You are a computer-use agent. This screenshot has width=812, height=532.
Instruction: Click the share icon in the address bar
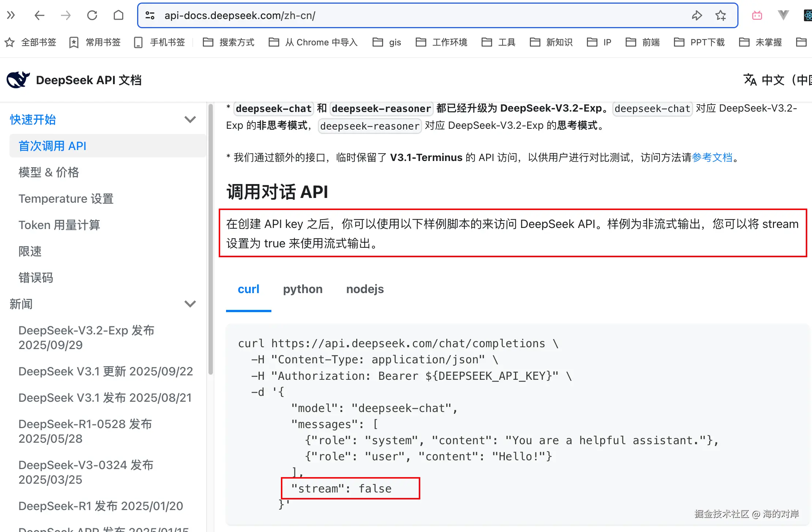697,15
